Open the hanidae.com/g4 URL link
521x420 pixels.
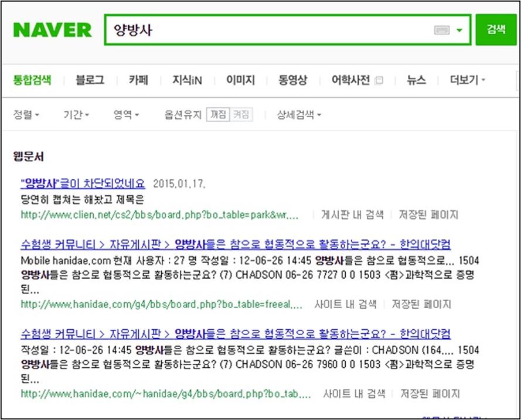click(x=162, y=304)
